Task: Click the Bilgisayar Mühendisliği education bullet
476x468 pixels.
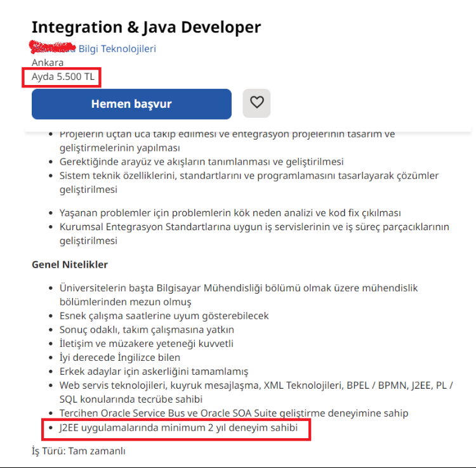Action: [239, 288]
